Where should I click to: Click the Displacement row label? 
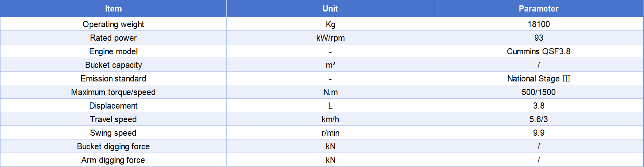pyautogui.click(x=113, y=106)
